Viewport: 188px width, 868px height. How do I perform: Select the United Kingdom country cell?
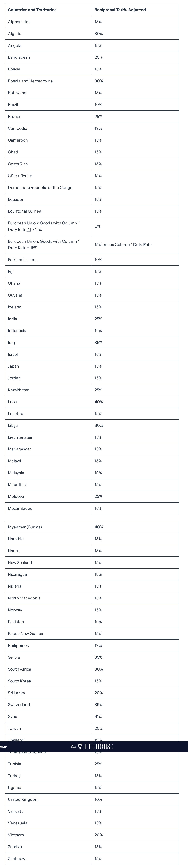pos(23,799)
